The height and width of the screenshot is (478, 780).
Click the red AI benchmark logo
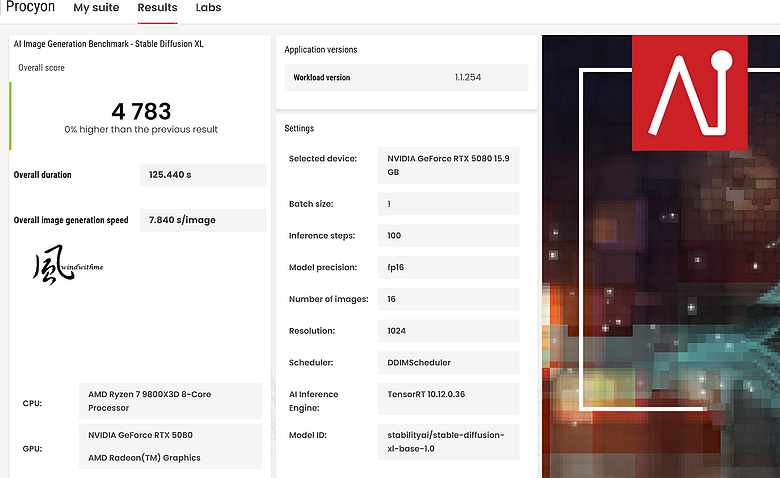[x=689, y=93]
